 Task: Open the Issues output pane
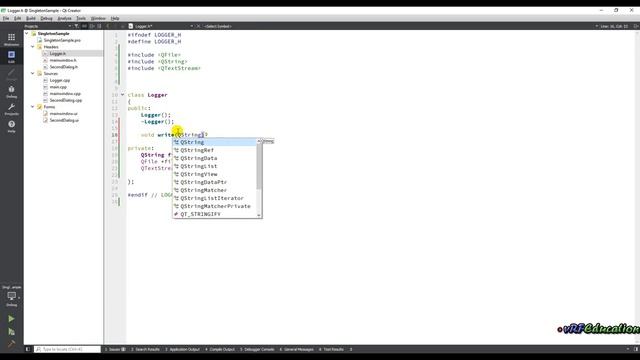coord(115,349)
